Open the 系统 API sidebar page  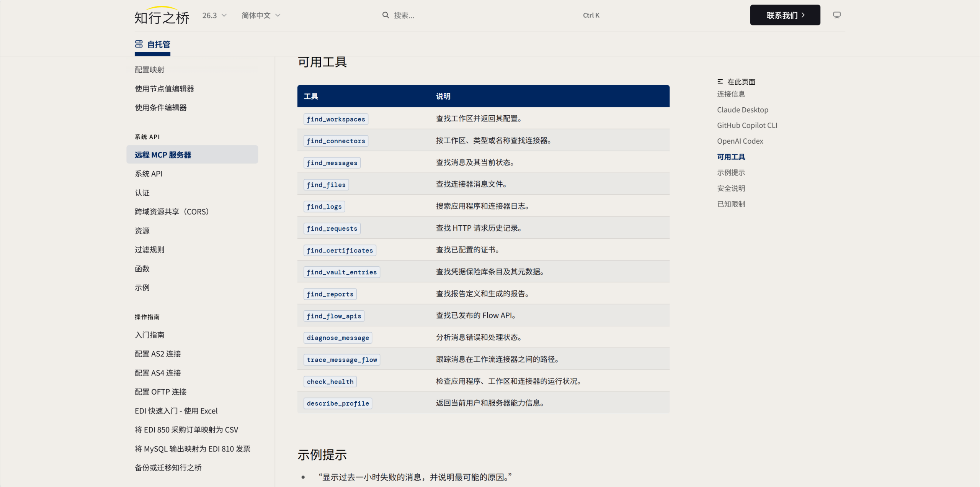pos(149,174)
